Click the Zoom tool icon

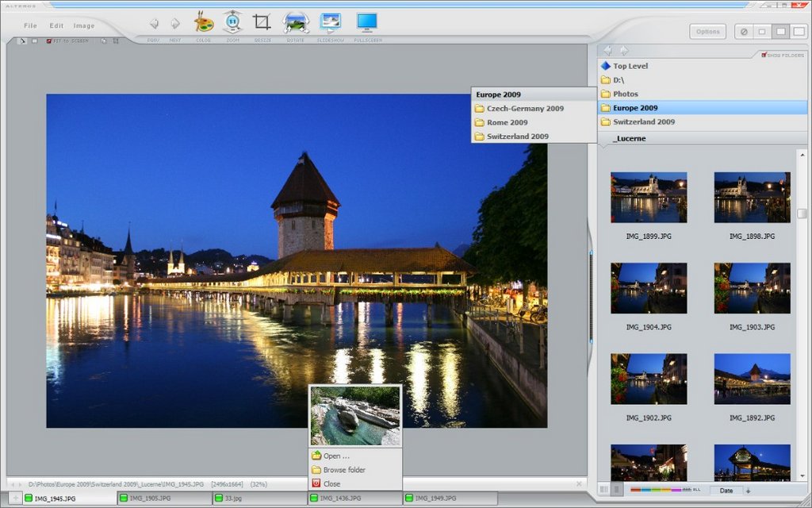[x=232, y=23]
